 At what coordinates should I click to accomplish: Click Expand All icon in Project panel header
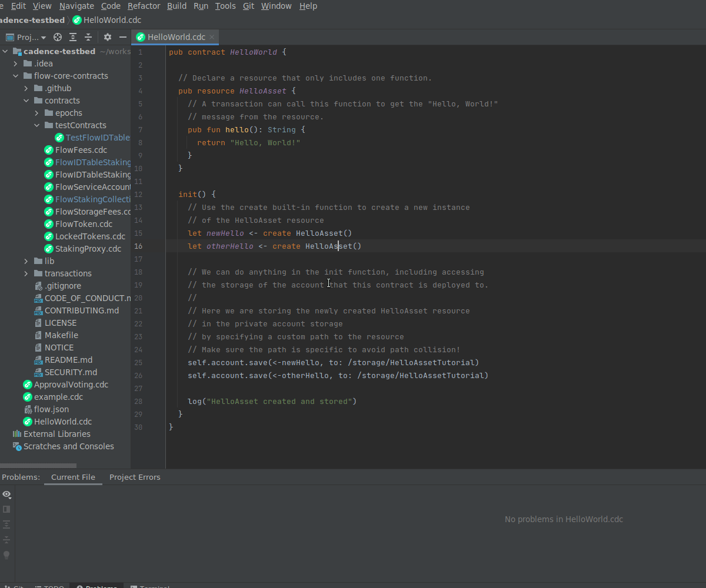73,37
